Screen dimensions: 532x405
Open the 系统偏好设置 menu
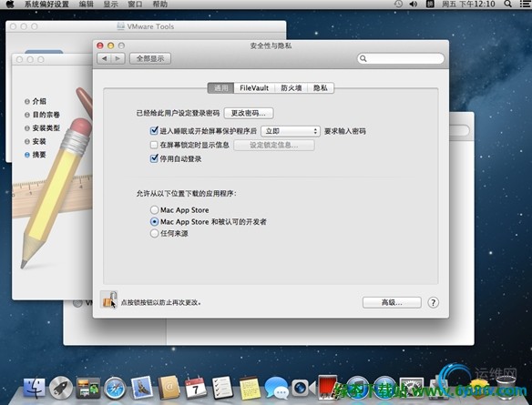(x=46, y=4)
